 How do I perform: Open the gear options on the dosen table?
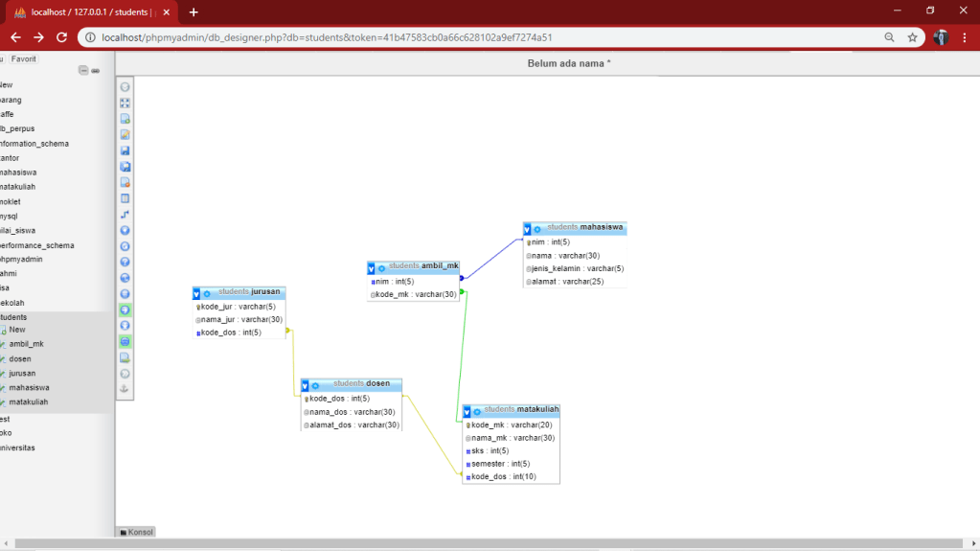coord(315,386)
